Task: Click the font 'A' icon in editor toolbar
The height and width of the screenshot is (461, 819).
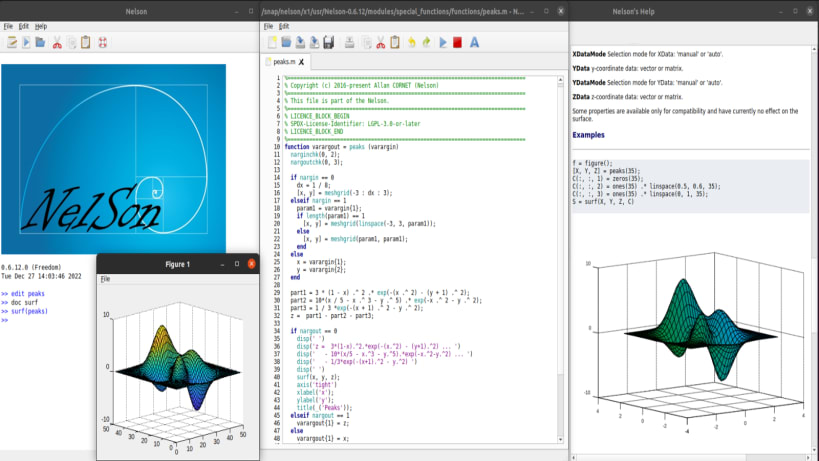Action: click(x=474, y=42)
